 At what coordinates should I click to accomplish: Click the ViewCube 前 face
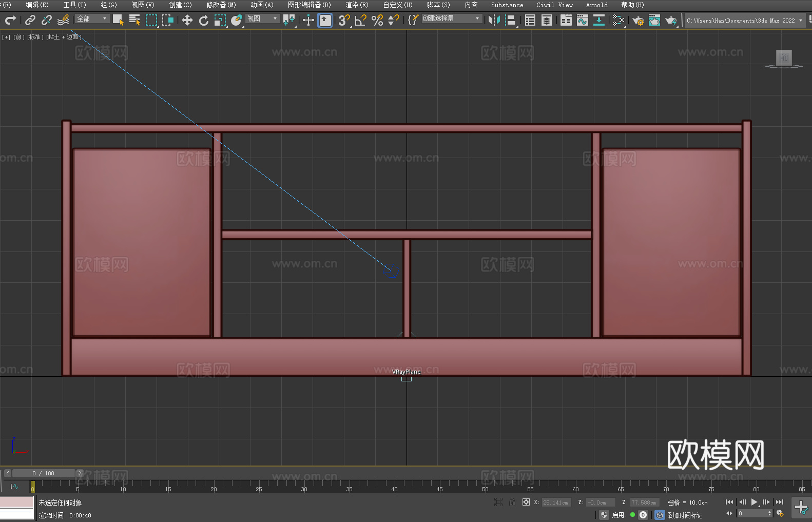pyautogui.click(x=783, y=57)
